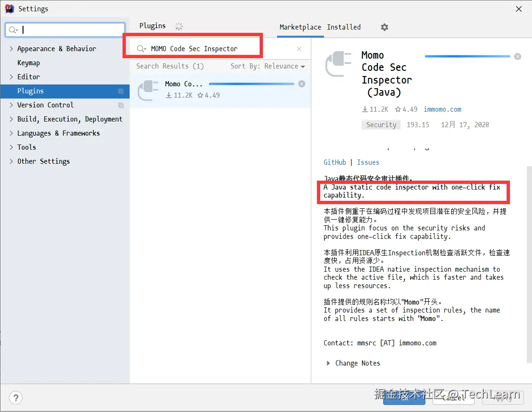
Task: Click the plug icon in the search result row
Action: (148, 90)
